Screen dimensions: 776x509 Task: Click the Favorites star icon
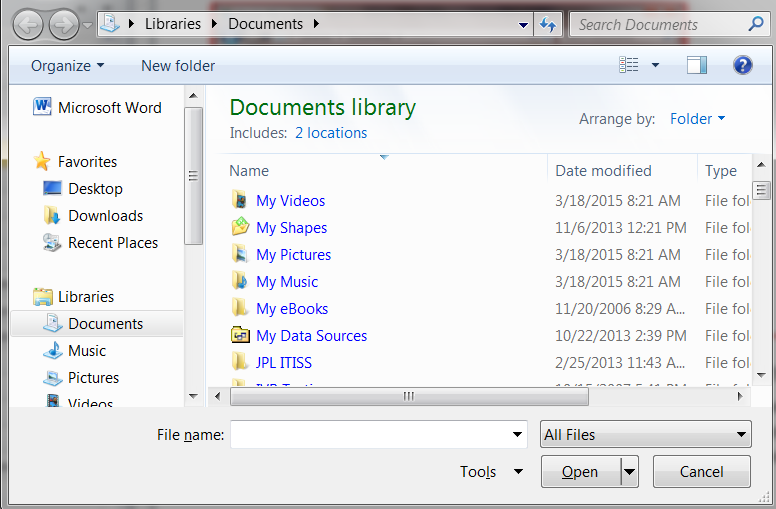coord(42,161)
